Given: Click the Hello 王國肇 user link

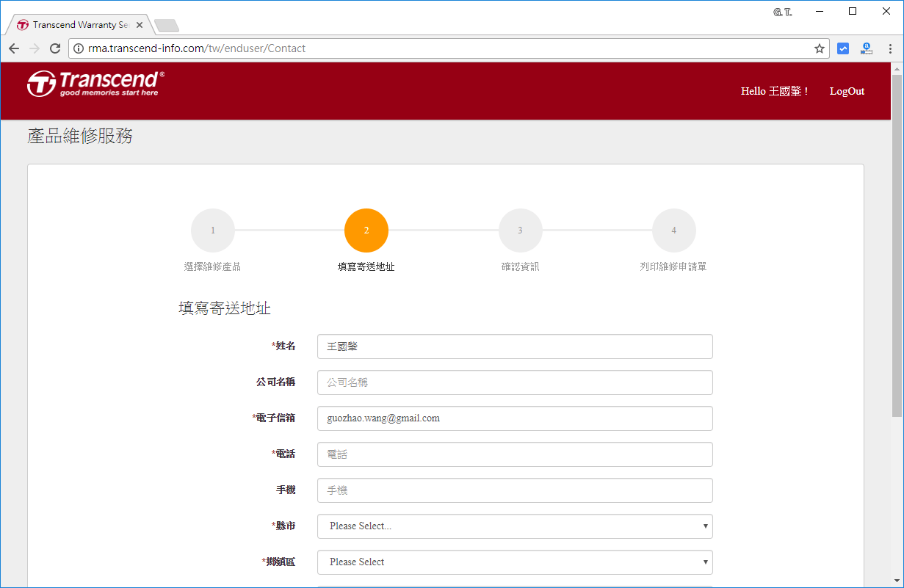Looking at the screenshot, I should tap(774, 91).
